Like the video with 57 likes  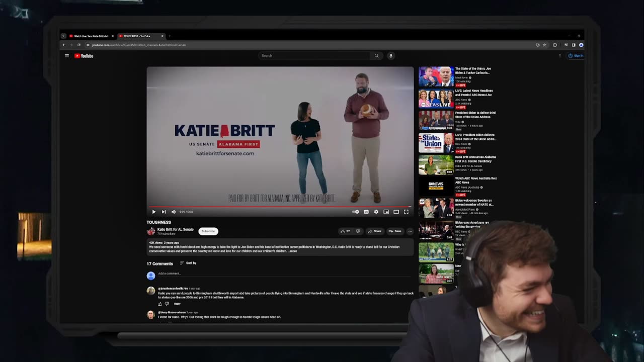pos(345,231)
